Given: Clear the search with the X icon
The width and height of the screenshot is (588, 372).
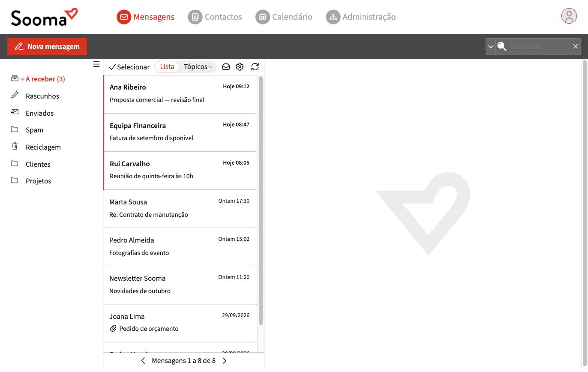Looking at the screenshot, I should pos(576,46).
